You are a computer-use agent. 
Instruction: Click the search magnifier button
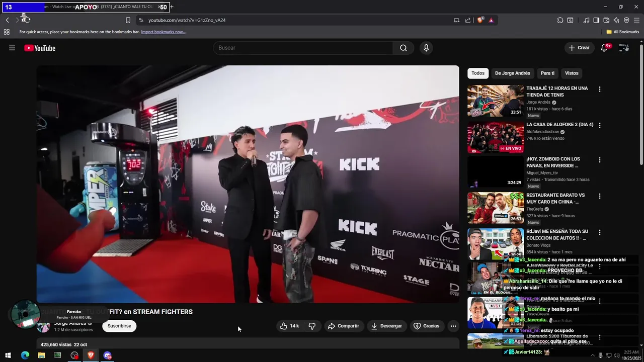tap(404, 48)
